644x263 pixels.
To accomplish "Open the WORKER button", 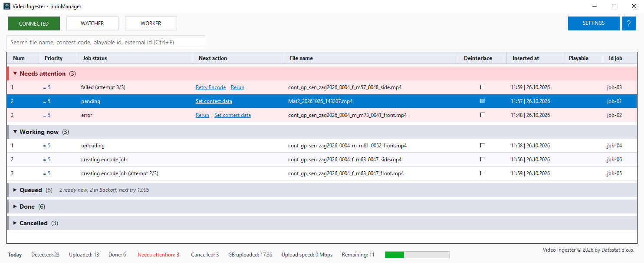I will tap(151, 23).
